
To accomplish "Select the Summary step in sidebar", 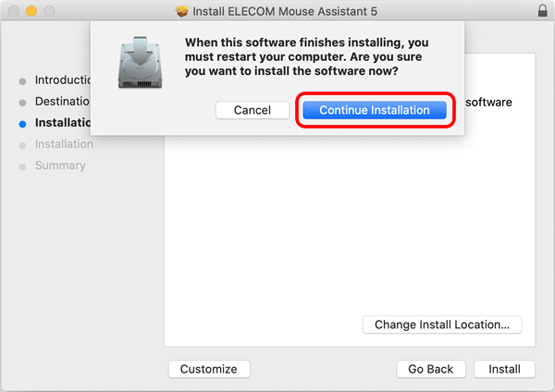I will coord(60,165).
